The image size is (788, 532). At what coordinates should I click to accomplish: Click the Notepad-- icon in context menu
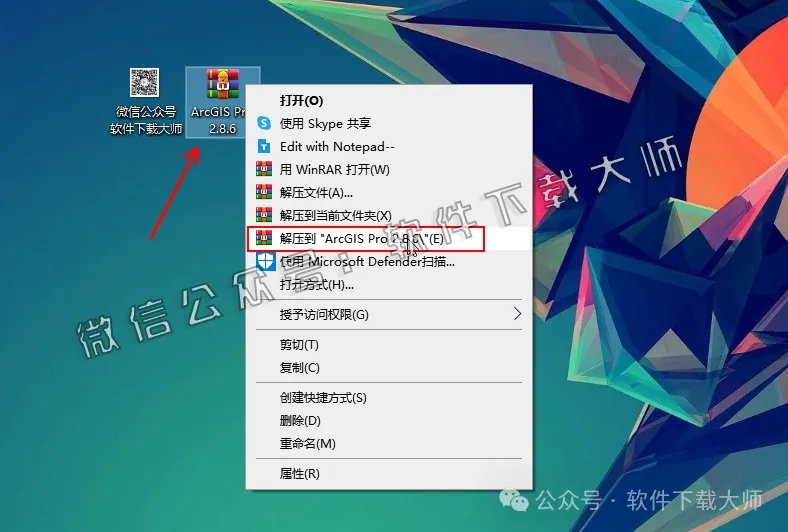(264, 146)
